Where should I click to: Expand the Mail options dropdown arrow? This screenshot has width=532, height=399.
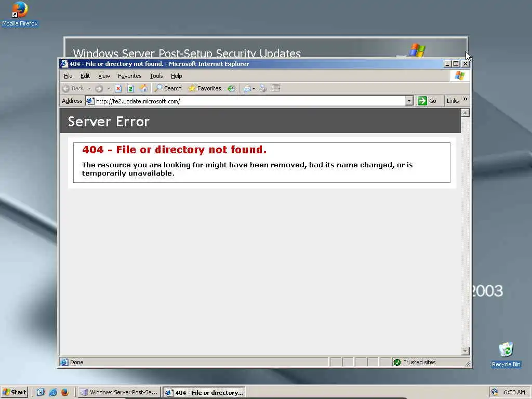pos(254,89)
